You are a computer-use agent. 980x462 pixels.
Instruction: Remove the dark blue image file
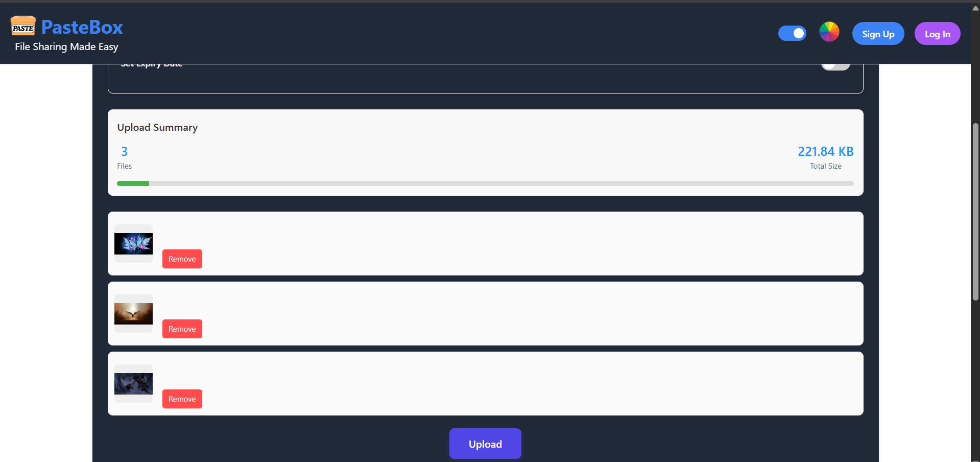tap(182, 399)
